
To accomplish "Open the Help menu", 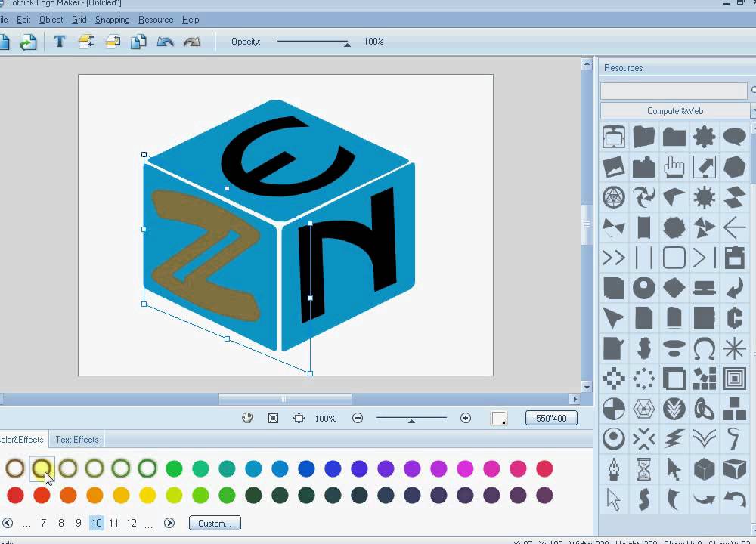I will 191,20.
